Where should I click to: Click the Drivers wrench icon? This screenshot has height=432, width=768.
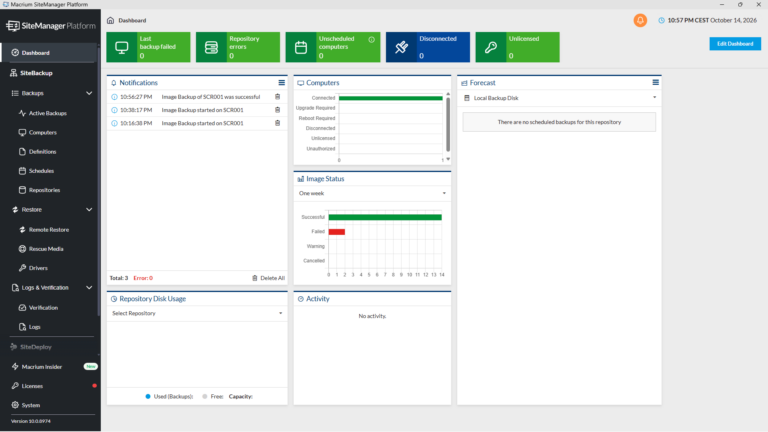22,268
